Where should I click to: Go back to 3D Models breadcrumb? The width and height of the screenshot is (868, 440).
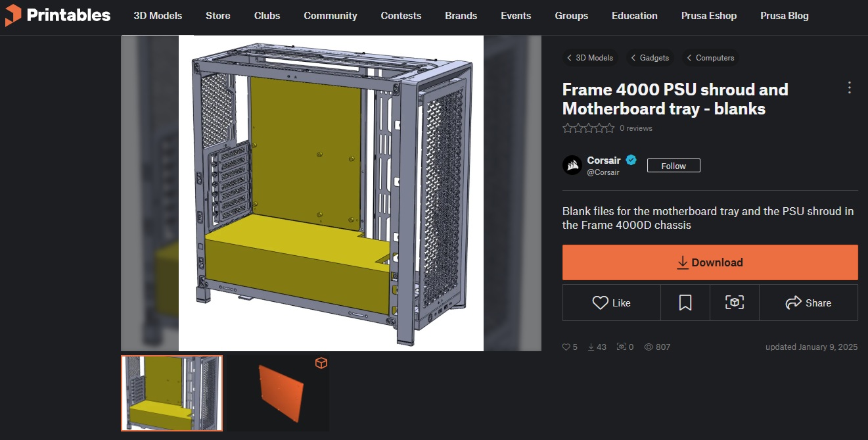tap(590, 58)
